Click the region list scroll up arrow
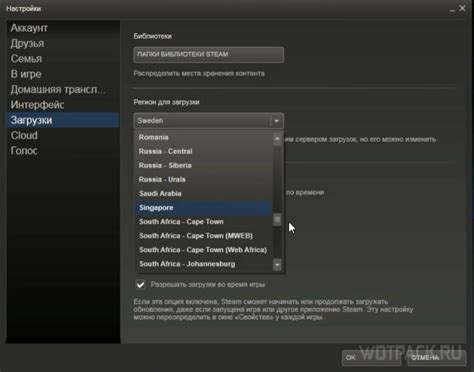474x372 pixels. (277, 138)
